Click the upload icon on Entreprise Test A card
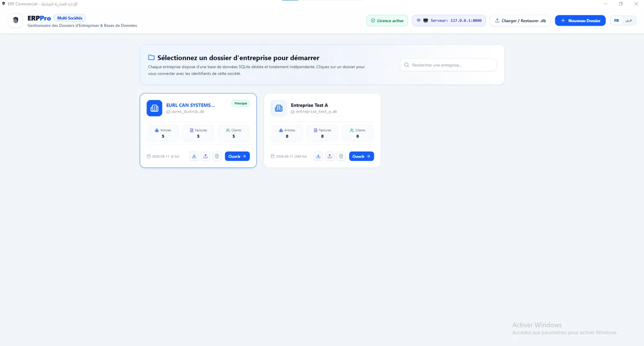Viewport: 644px width, 346px height. pyautogui.click(x=330, y=156)
